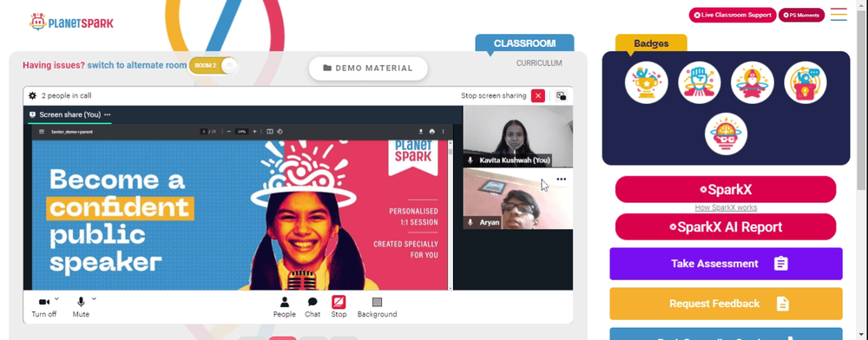The width and height of the screenshot is (868, 340).
Task: Click Take Assessment button
Action: (x=726, y=264)
